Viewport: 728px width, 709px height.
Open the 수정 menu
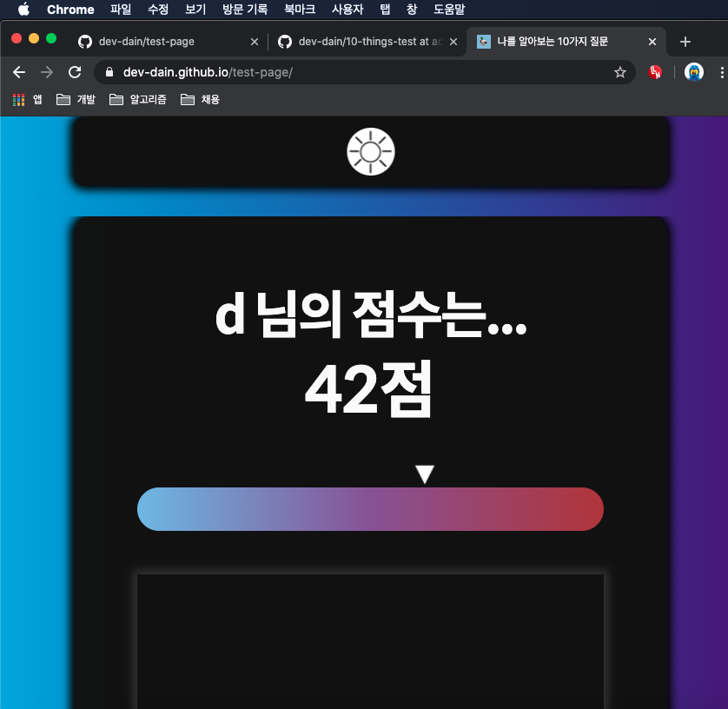coord(158,10)
